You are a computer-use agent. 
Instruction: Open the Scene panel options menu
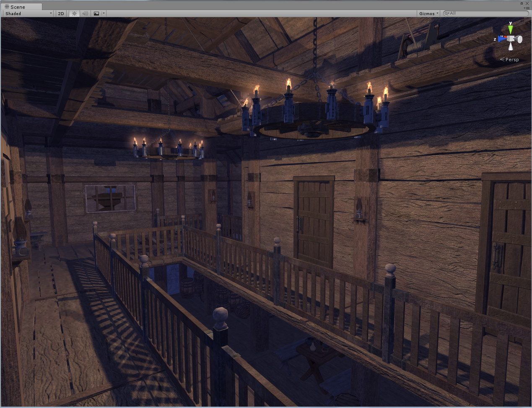(527, 8)
